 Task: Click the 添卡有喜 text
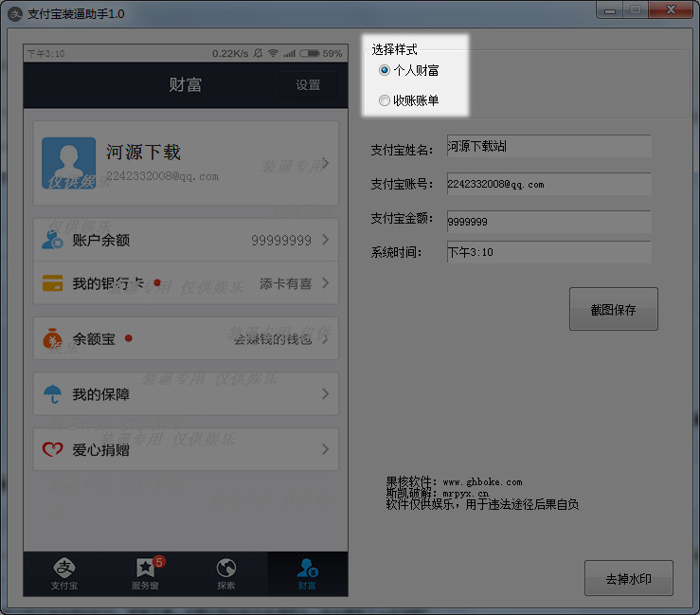[286, 283]
